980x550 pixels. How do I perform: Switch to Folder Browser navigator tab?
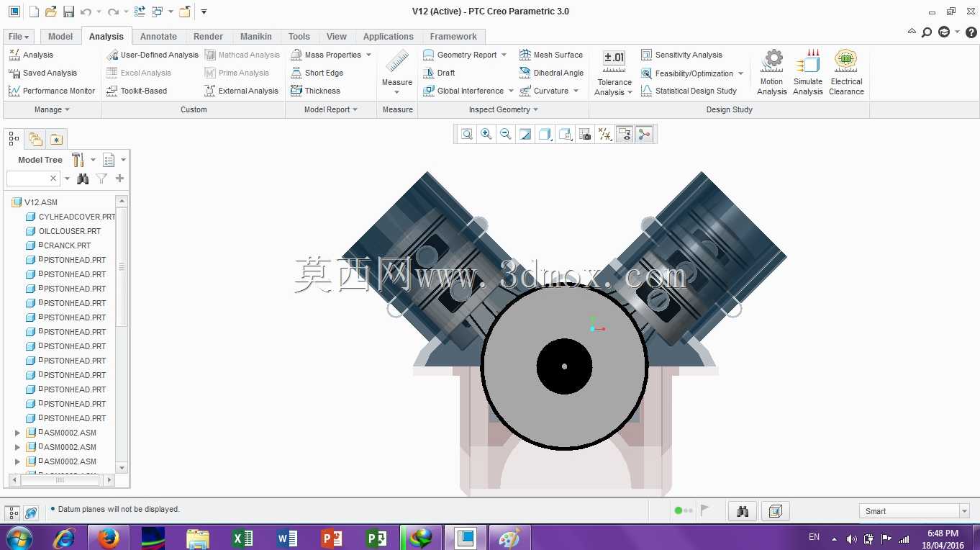click(x=35, y=140)
